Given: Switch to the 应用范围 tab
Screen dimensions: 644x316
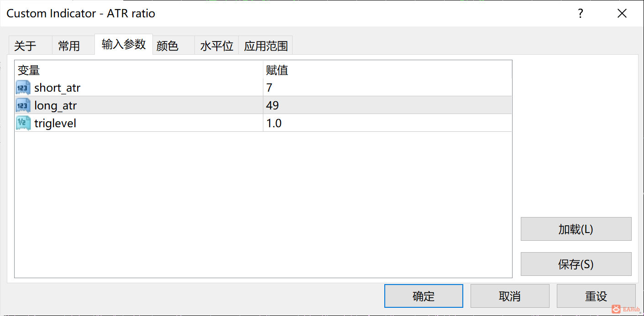Looking at the screenshot, I should (266, 46).
